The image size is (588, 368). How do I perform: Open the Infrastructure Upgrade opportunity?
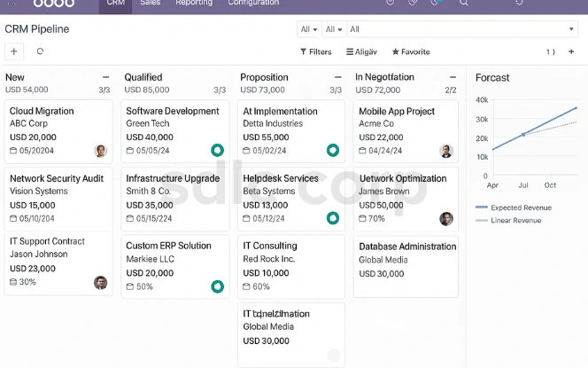pyautogui.click(x=173, y=178)
